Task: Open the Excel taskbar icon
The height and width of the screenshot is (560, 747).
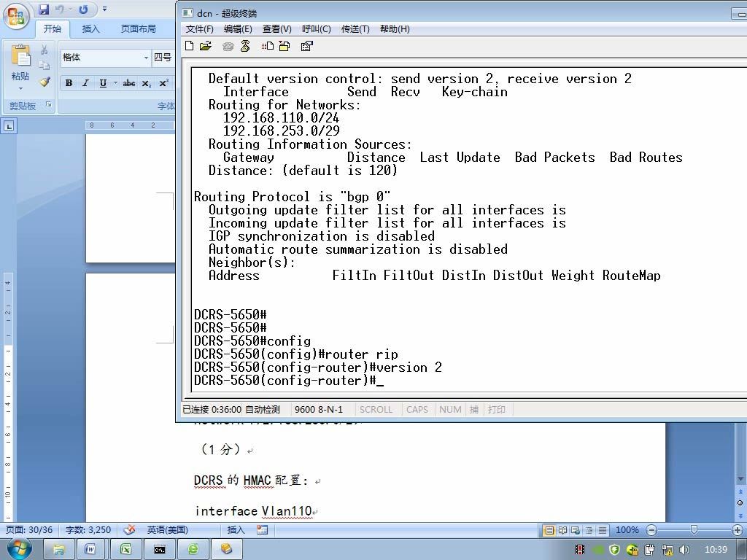Action: [x=125, y=549]
